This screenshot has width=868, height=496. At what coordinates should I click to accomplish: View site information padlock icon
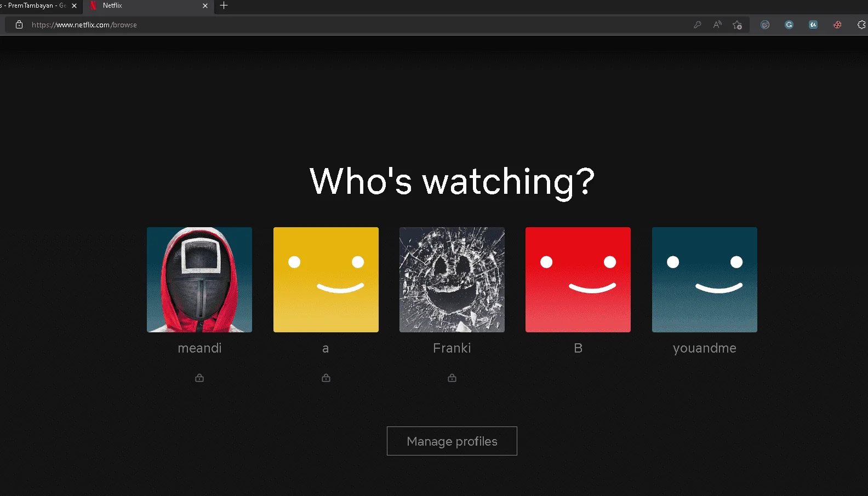[x=19, y=25]
